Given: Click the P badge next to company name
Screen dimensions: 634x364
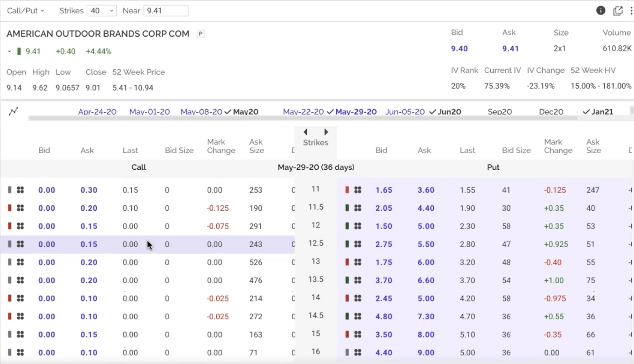Looking at the screenshot, I should point(200,34).
